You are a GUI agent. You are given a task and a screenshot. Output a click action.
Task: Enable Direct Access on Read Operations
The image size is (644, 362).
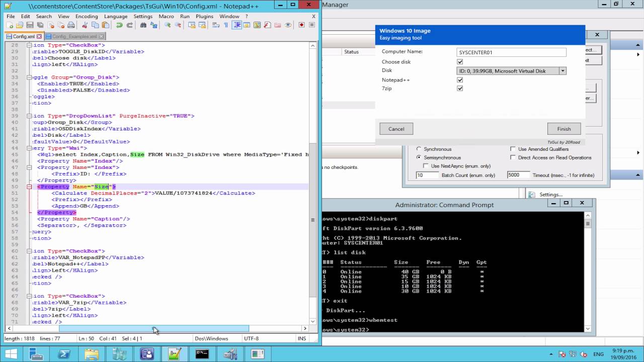tap(513, 157)
